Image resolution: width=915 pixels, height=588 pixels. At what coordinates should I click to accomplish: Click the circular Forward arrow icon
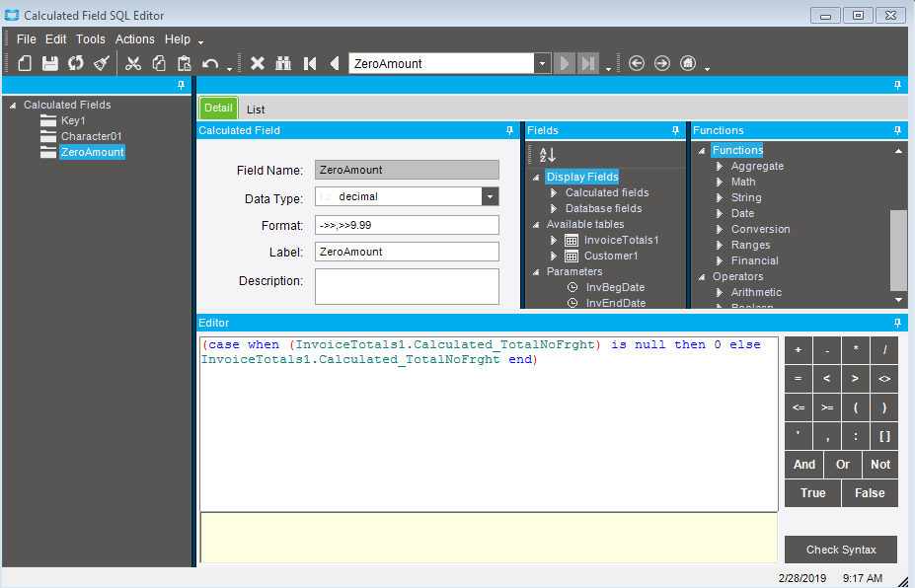point(661,63)
